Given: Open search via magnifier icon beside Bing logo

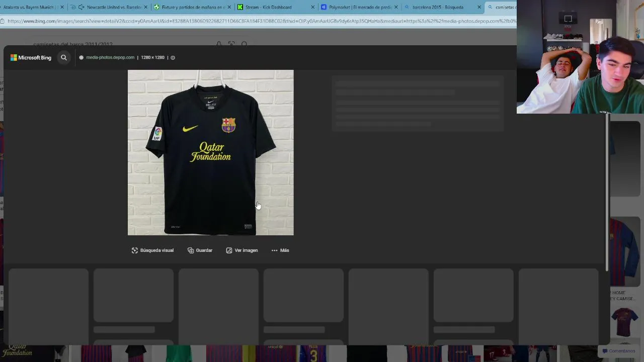Looking at the screenshot, I should pyautogui.click(x=64, y=57).
